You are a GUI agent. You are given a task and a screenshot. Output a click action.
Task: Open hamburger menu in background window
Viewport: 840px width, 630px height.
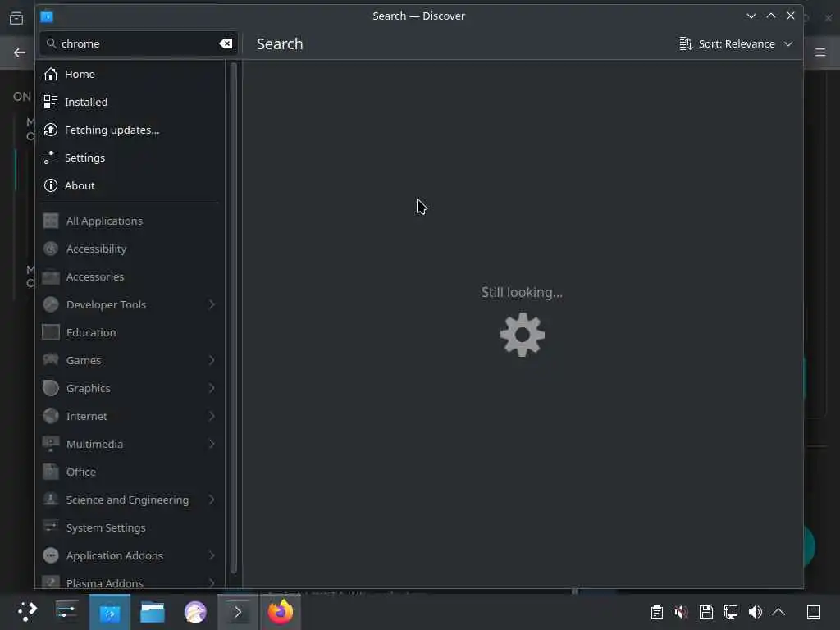tap(820, 52)
